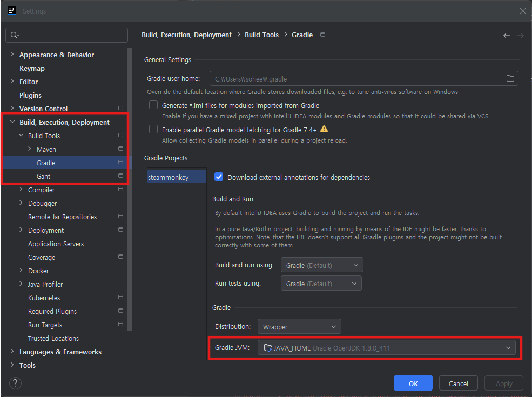The height and width of the screenshot is (397, 532).
Task: Click Build, Execution, Deployment breadcrumb
Action: pyautogui.click(x=187, y=35)
